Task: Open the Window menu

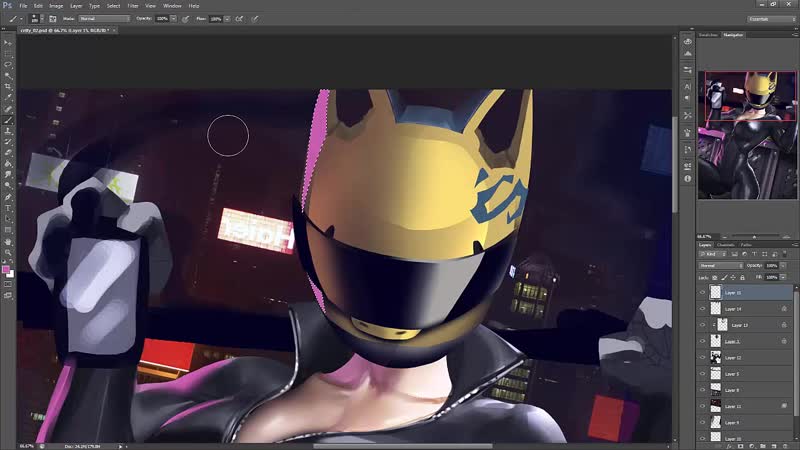Action: click(x=172, y=6)
